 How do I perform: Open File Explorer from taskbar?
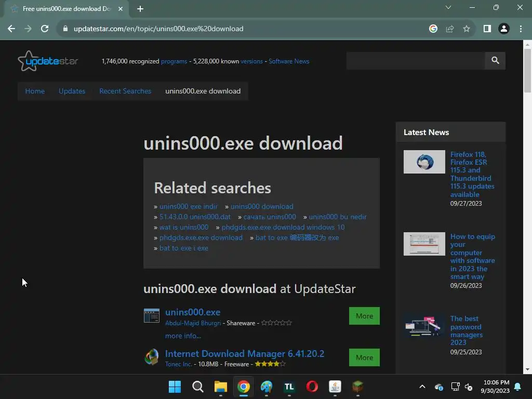point(220,387)
